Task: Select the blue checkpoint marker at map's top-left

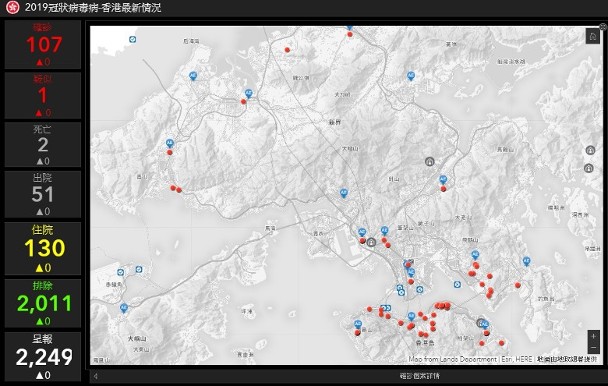Action: click(133, 40)
